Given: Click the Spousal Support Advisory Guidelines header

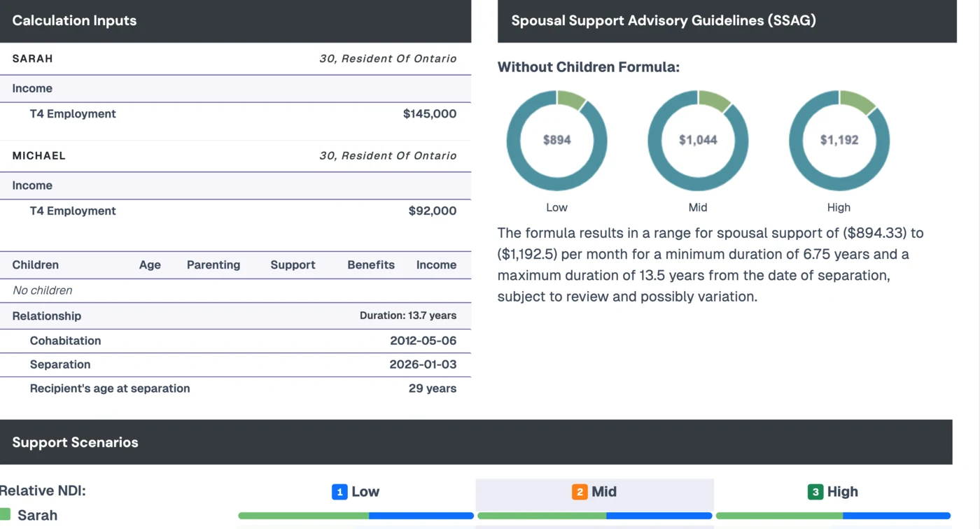Looking at the screenshot, I should click(x=727, y=21).
